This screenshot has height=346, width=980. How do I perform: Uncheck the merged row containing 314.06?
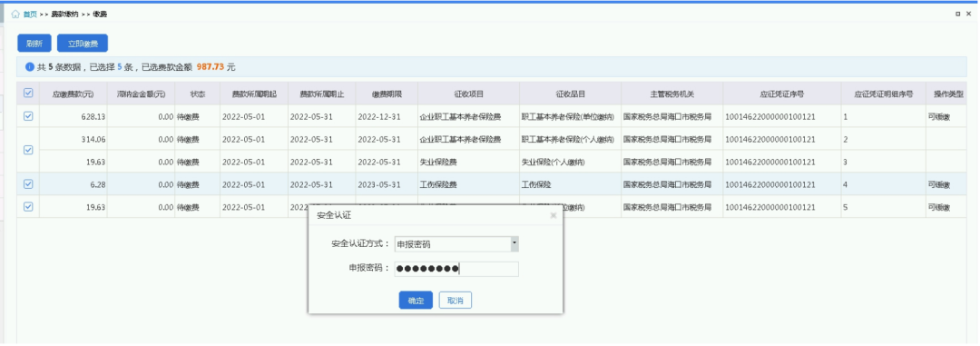click(28, 150)
